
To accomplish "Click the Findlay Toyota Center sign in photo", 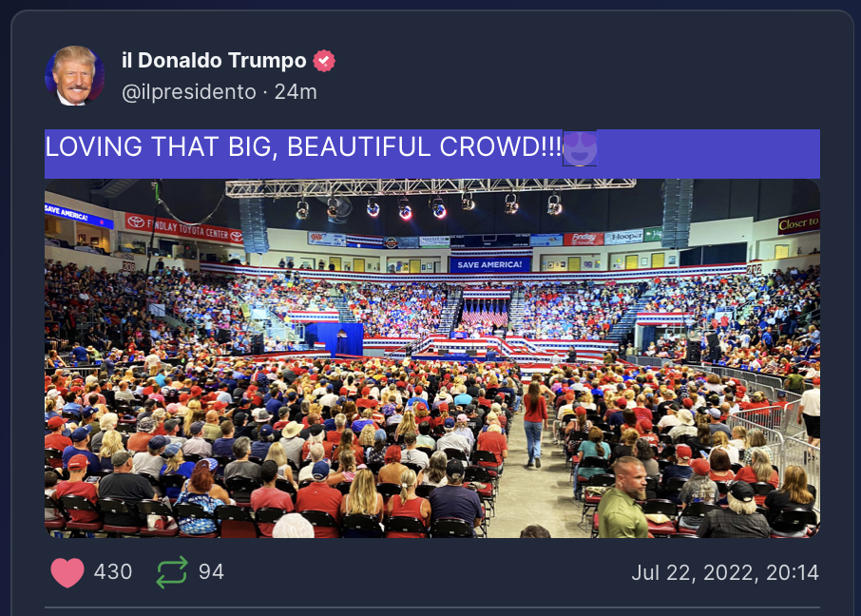I will click(x=184, y=228).
